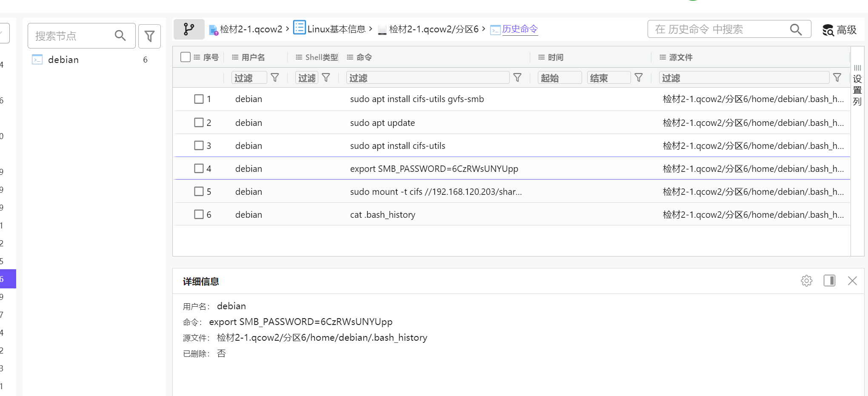Go to 检材2-1.qcow2/分区6 breadcrumb

(x=433, y=29)
